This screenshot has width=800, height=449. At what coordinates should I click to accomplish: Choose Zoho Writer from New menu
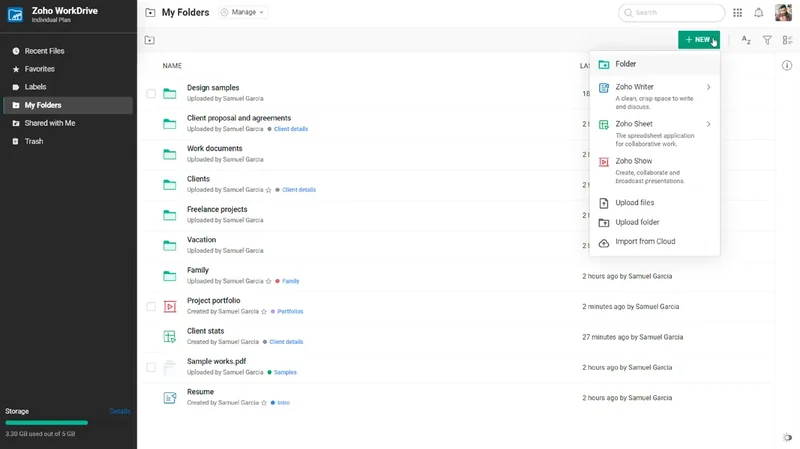click(655, 95)
